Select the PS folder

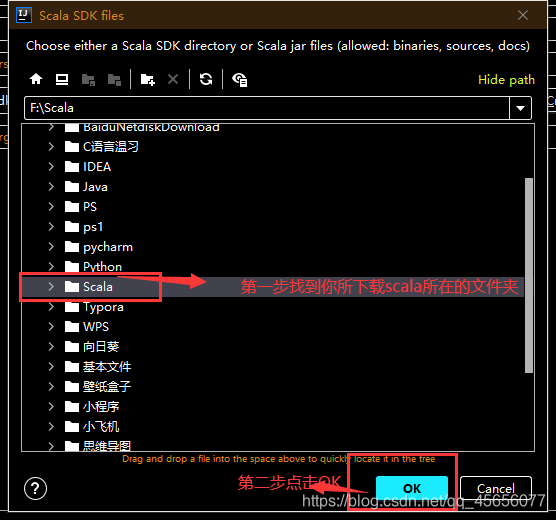(81, 206)
